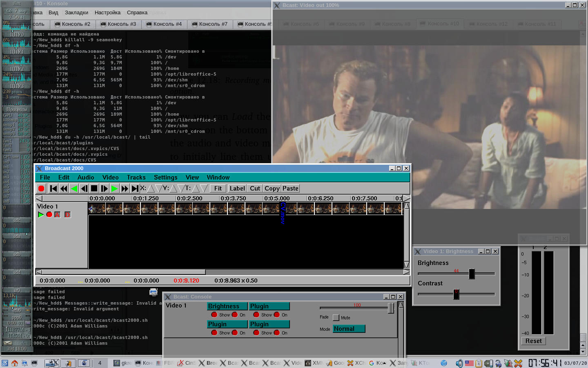
Task: Jump to the end of the timeline
Action: [135, 188]
